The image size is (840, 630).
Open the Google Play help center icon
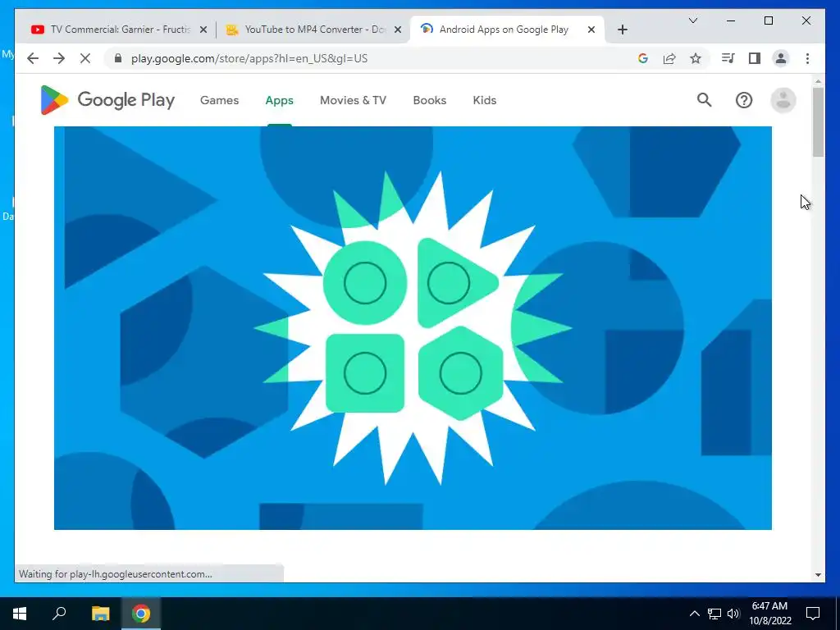coord(743,100)
